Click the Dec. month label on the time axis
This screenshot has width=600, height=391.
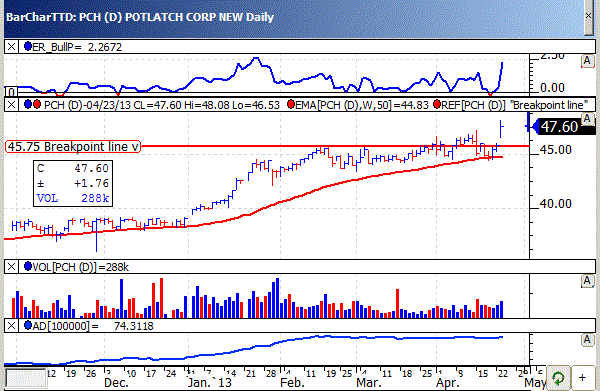tap(116, 383)
